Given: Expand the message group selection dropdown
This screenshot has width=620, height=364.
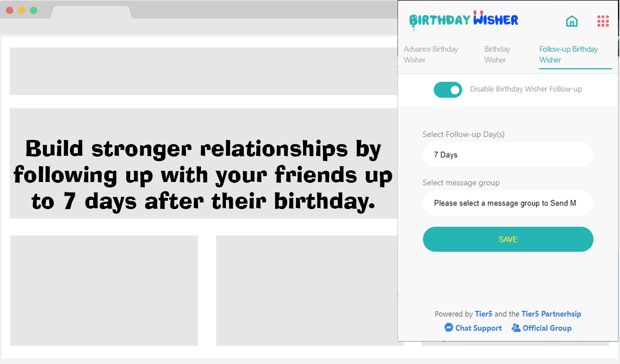Looking at the screenshot, I should point(507,203).
